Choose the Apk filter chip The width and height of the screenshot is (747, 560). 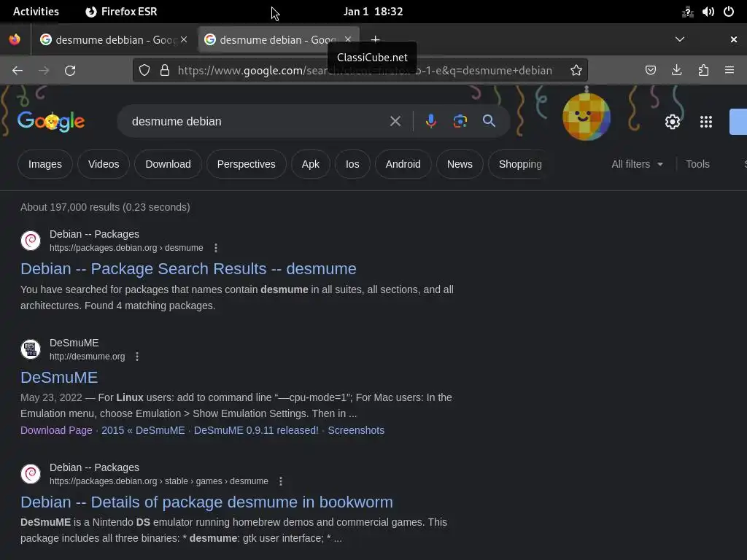pos(311,164)
